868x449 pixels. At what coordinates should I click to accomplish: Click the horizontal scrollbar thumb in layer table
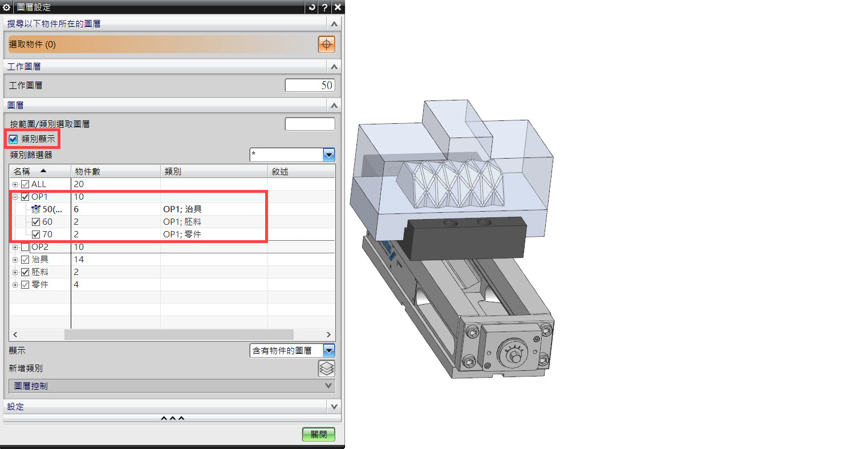pyautogui.click(x=179, y=334)
